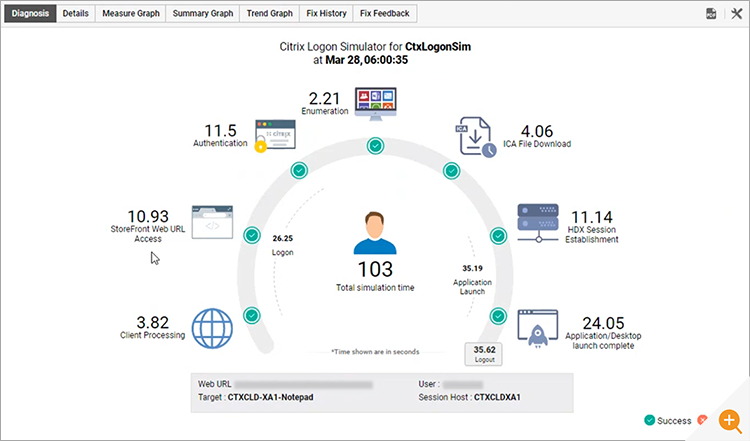Click the CtxLogonSim title text

pyautogui.click(x=438, y=47)
